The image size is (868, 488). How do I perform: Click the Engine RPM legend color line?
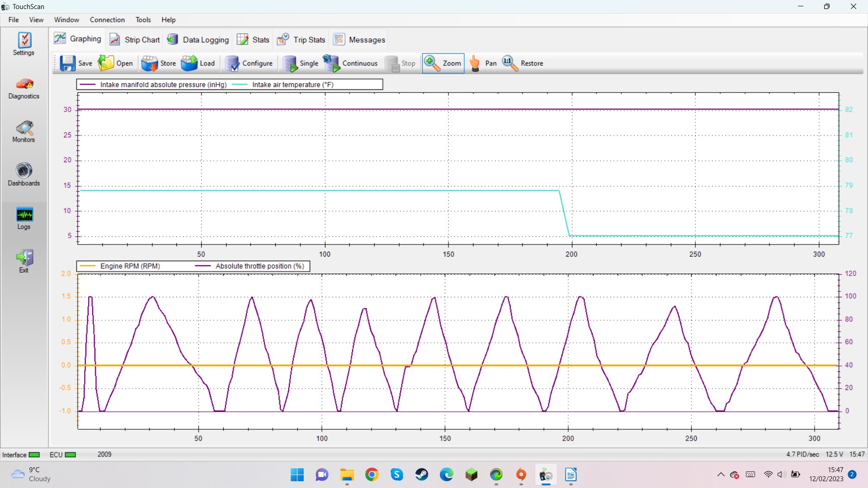pyautogui.click(x=87, y=266)
